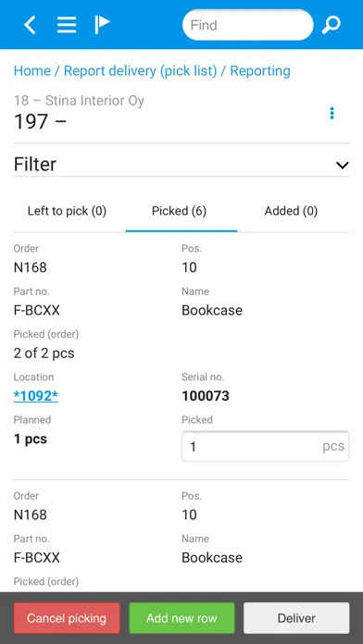Open the hamburger menu

point(67,25)
